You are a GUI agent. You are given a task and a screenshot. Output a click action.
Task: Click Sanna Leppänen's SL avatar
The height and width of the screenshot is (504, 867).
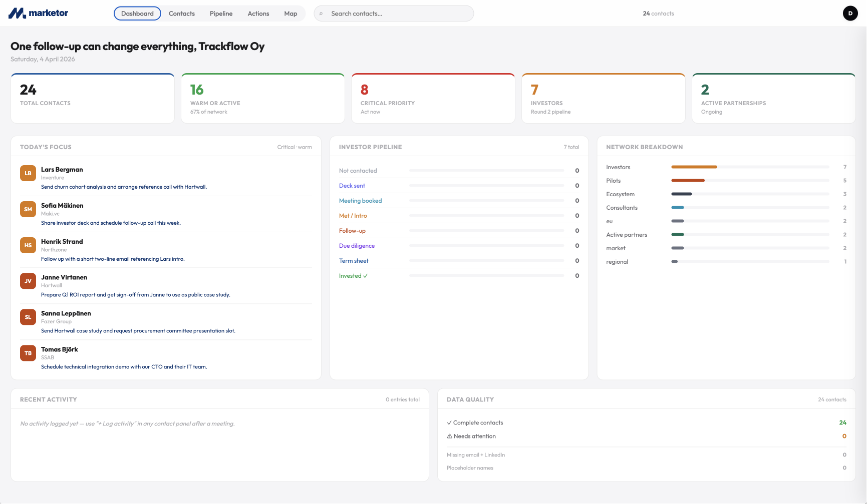tap(28, 317)
